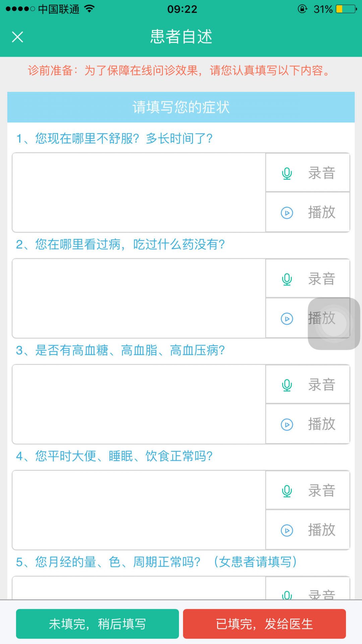Viewport: 362px width, 644px height.
Task: Tap the 请填写您的症状 section header
Action: (x=181, y=107)
